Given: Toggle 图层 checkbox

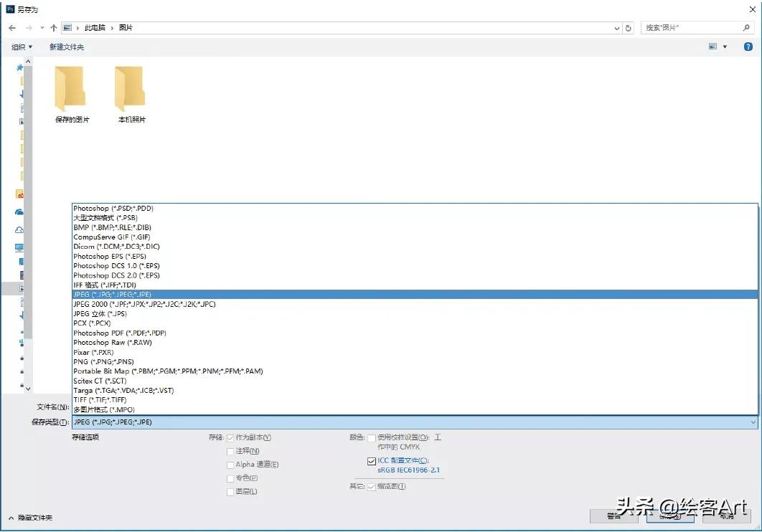Looking at the screenshot, I should 230,492.
